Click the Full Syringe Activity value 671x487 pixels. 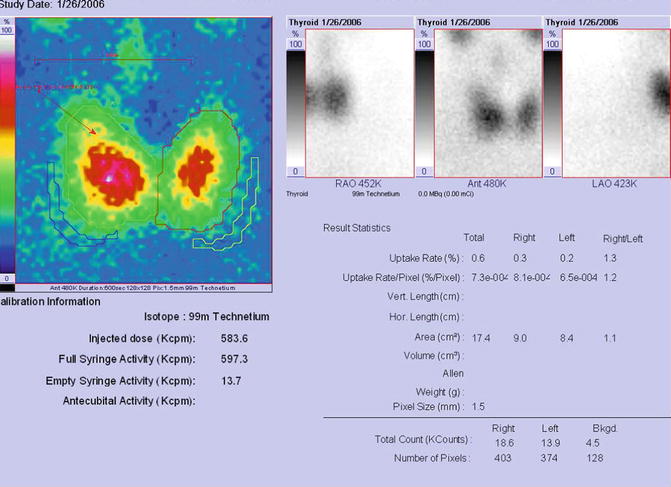coord(235,359)
